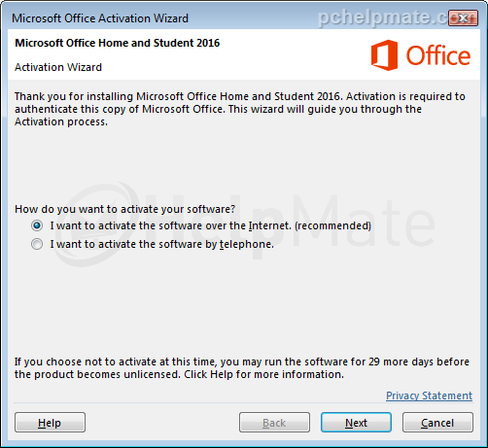The image size is (488, 448).
Task: Click the greyed-out Back button
Action: tap(274, 423)
